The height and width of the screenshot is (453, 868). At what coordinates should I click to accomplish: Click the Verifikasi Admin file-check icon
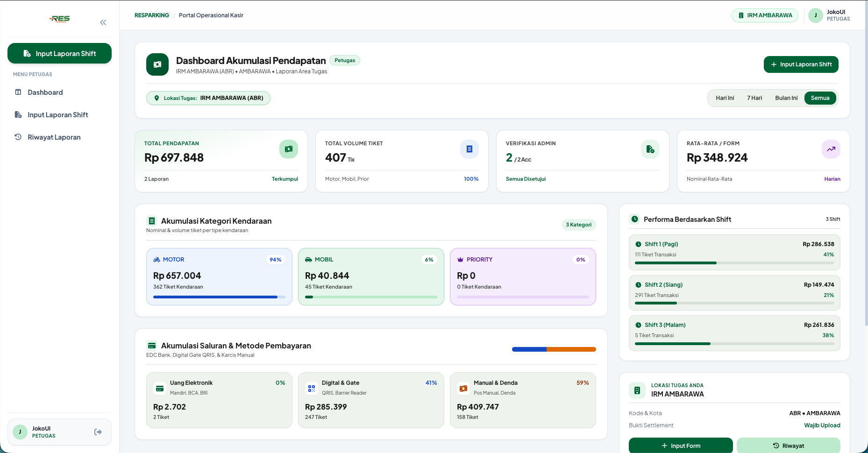coord(650,149)
